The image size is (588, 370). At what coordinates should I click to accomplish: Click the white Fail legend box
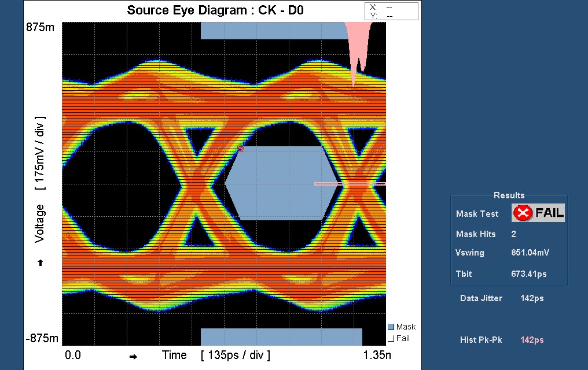pos(391,338)
